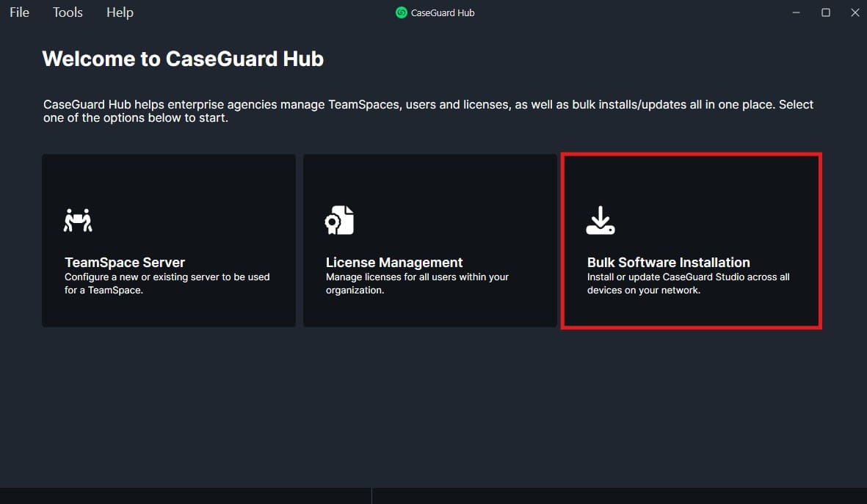The image size is (867, 504).
Task: Open the Help menu
Action: coord(120,12)
